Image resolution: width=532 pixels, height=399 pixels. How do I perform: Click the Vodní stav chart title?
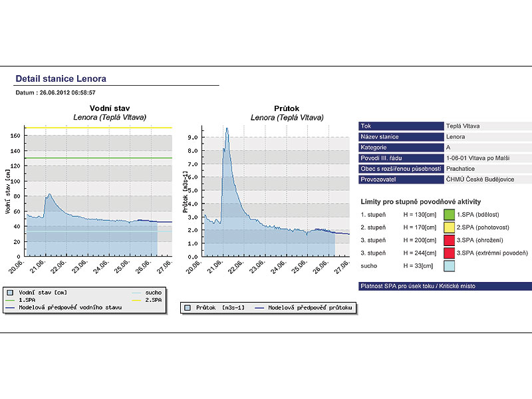tap(109, 108)
